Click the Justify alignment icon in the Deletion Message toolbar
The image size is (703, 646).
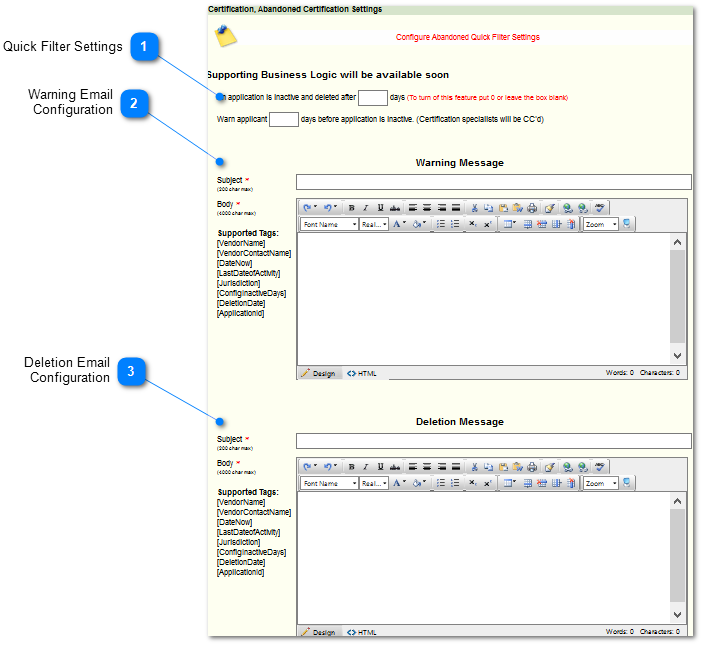[456, 467]
